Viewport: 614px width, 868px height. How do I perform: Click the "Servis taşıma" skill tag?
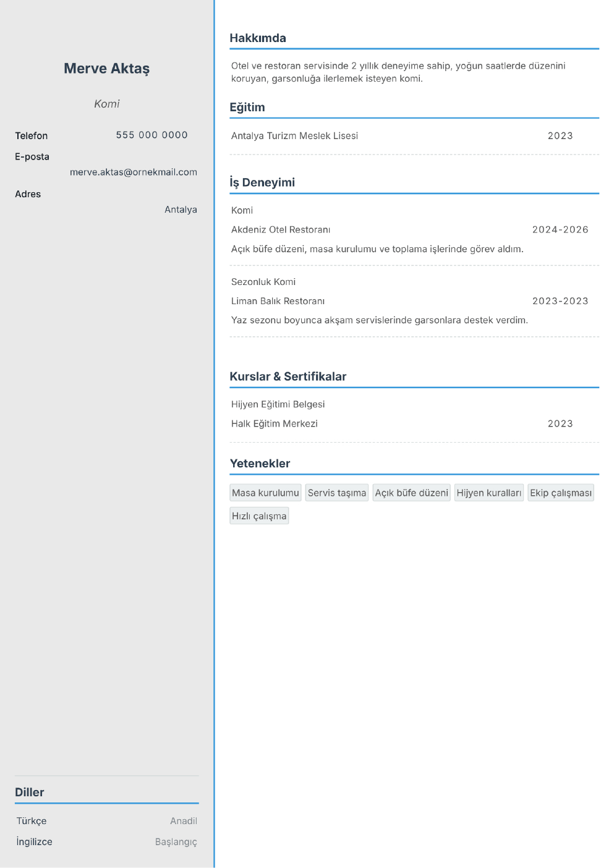coord(337,493)
